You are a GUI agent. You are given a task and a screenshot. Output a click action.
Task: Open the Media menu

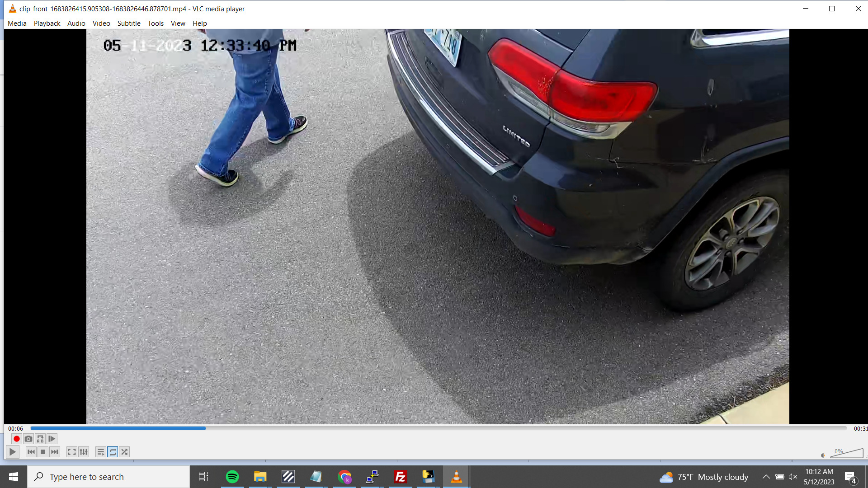17,23
